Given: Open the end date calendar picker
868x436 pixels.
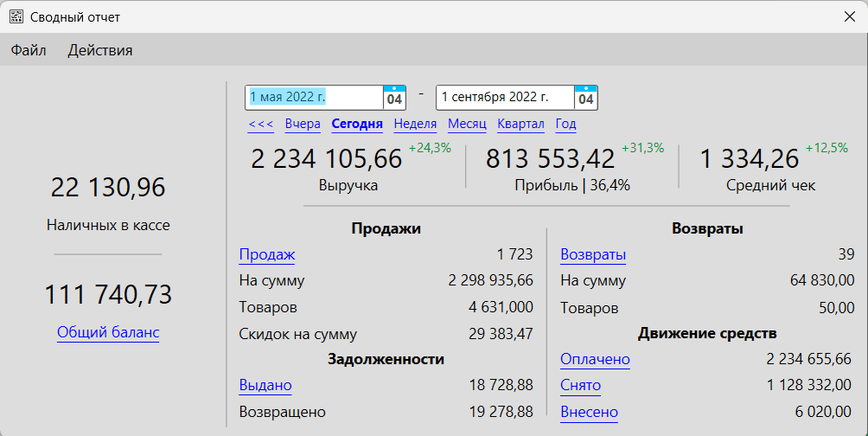Looking at the screenshot, I should [x=586, y=98].
